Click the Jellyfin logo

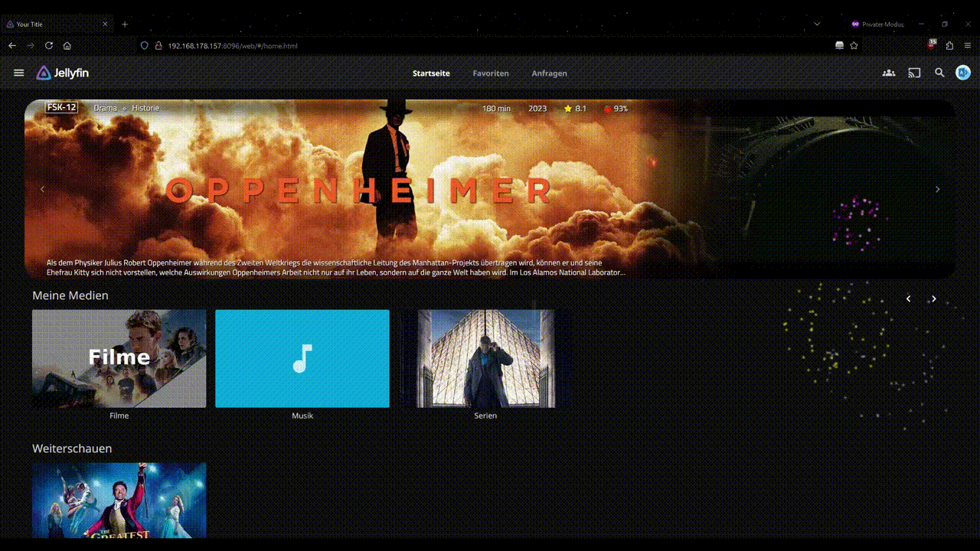pos(63,73)
